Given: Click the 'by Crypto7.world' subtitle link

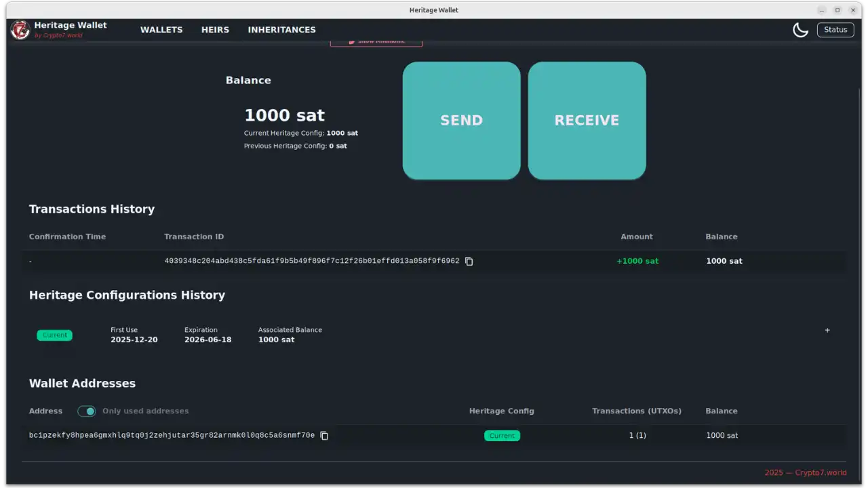Looking at the screenshot, I should point(58,36).
